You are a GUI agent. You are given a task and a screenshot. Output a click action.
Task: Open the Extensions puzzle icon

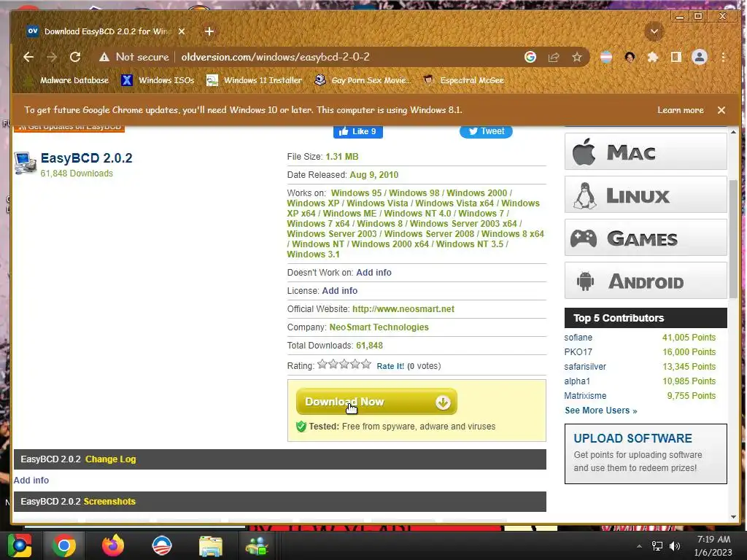[x=653, y=57]
